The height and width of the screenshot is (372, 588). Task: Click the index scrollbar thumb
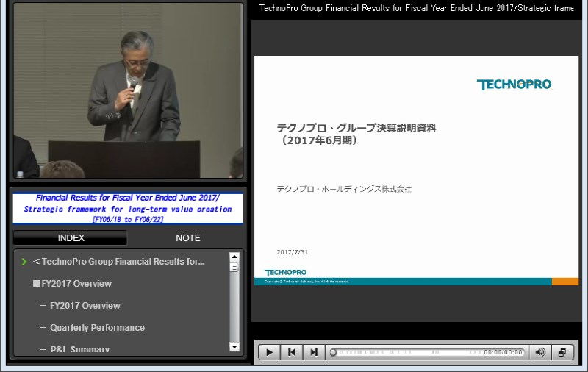[x=234, y=268]
